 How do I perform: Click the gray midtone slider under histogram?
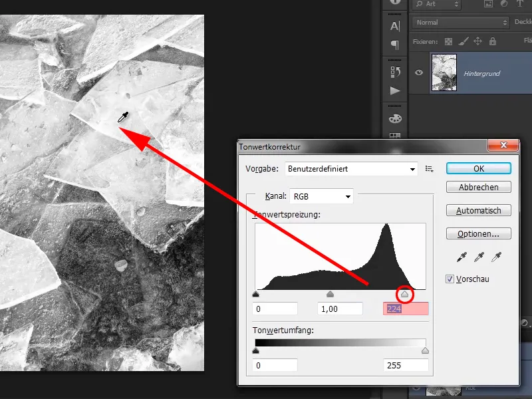tap(330, 294)
